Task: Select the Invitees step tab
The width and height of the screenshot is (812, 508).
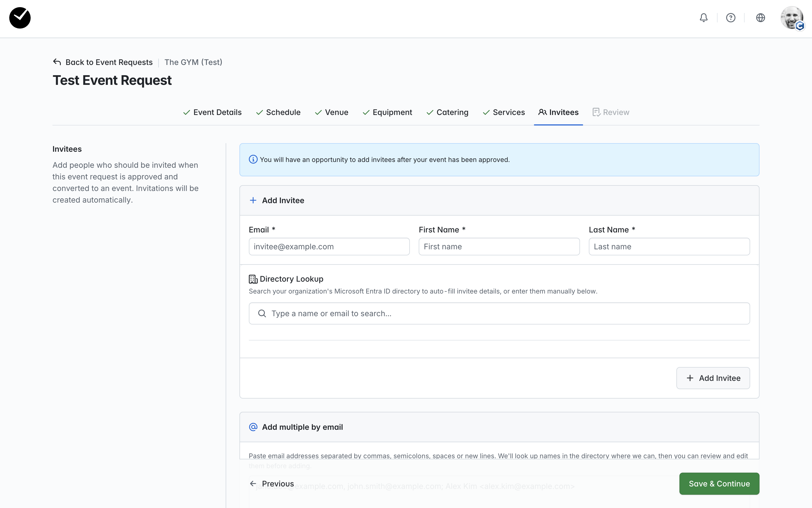Action: click(558, 112)
